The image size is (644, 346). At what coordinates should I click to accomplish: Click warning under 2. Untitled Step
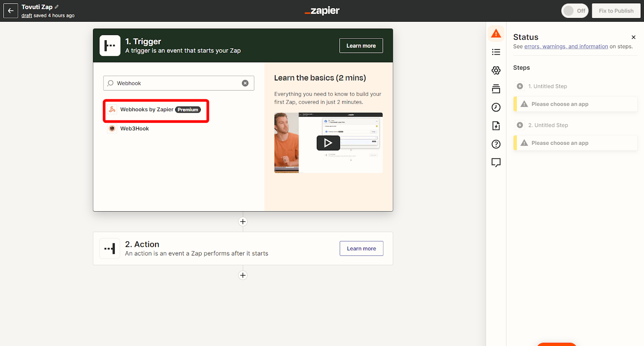[x=576, y=143]
